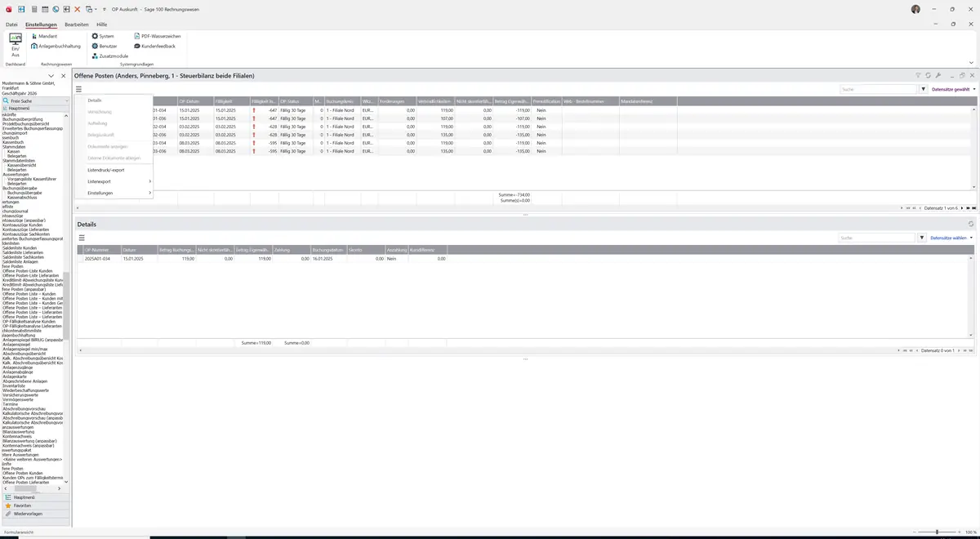Open the Datensätze wählen dropdown in Details
Screen dimensions: 980x539
coord(952,238)
